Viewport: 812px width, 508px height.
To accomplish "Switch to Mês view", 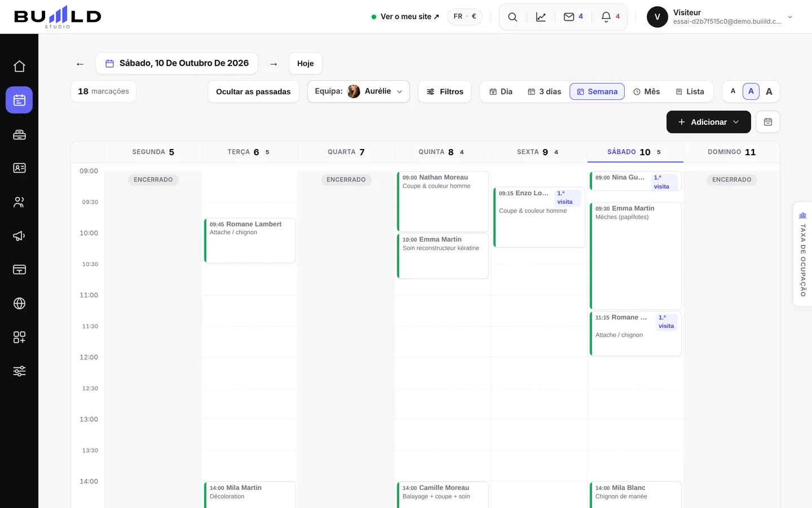I will pyautogui.click(x=646, y=91).
